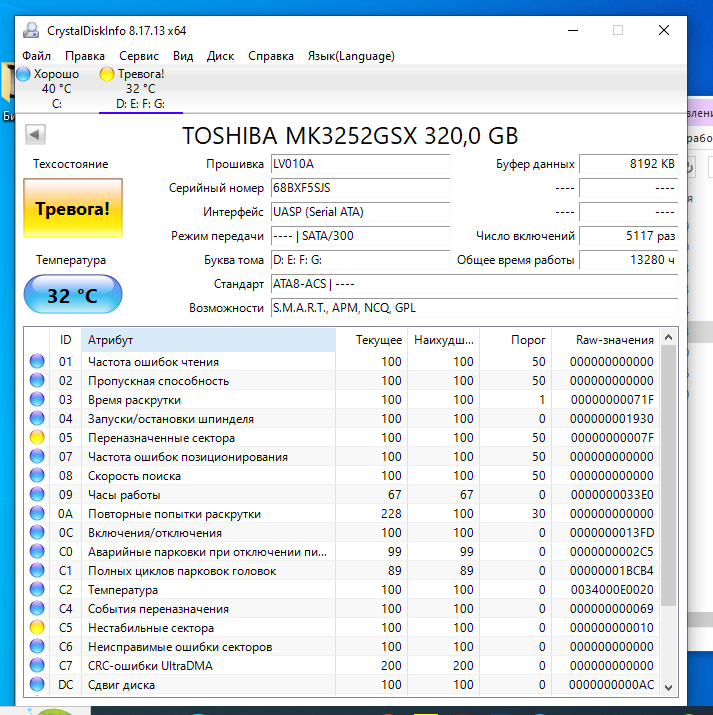This screenshot has height=715, width=713.
Task: Click status circle for attribute C0
Action: point(37,551)
